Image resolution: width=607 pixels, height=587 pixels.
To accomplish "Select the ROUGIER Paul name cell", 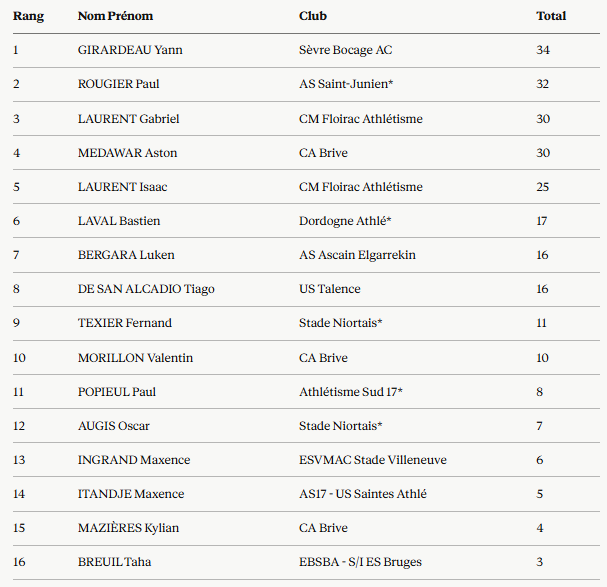I will coord(118,84).
